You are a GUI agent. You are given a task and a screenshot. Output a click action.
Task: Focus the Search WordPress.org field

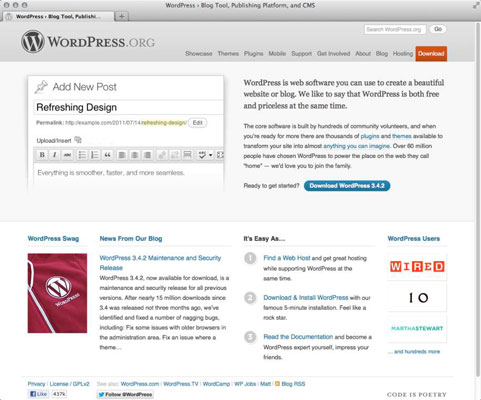pyautogui.click(x=395, y=29)
